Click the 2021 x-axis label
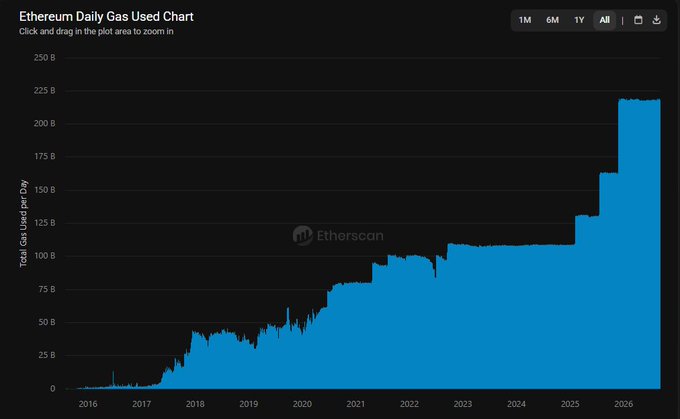The width and height of the screenshot is (680, 419). (356, 404)
